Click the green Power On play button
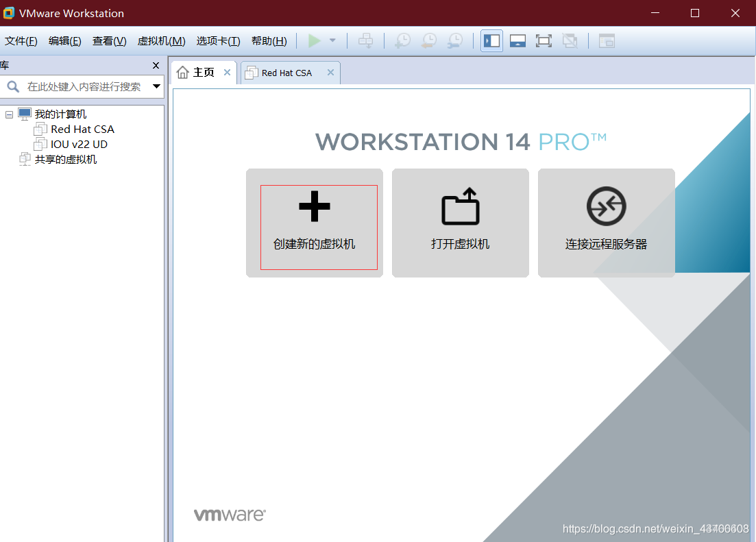This screenshot has height=542, width=756. pyautogui.click(x=315, y=41)
